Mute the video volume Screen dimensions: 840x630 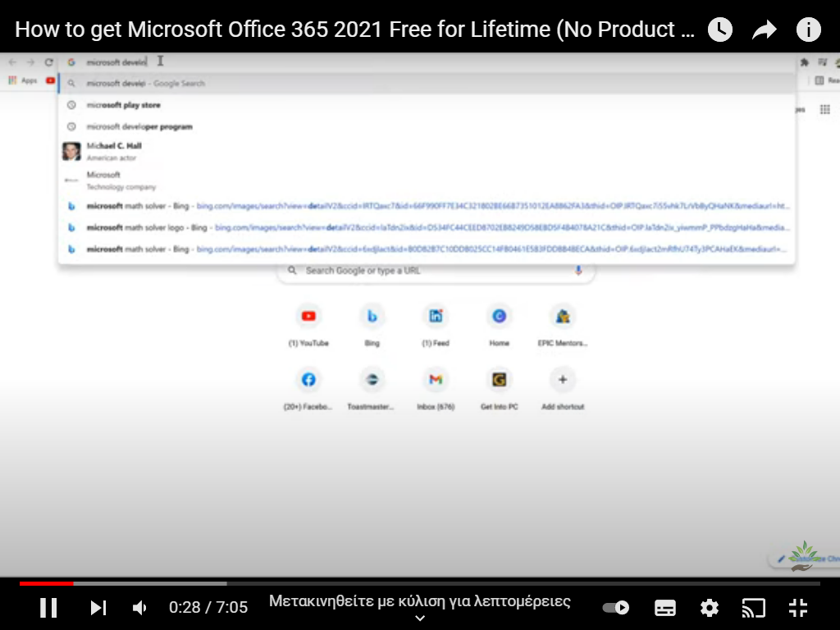click(x=139, y=608)
